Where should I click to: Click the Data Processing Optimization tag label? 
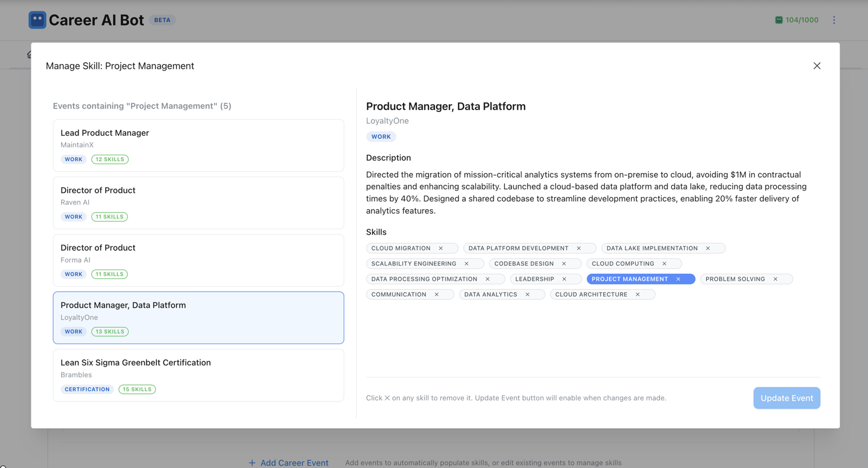(424, 279)
